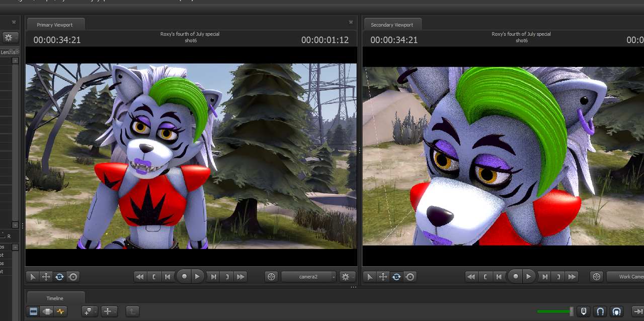Toggle the snap-to-frame magnet in Timeline
644x321 pixels.
coord(616,311)
